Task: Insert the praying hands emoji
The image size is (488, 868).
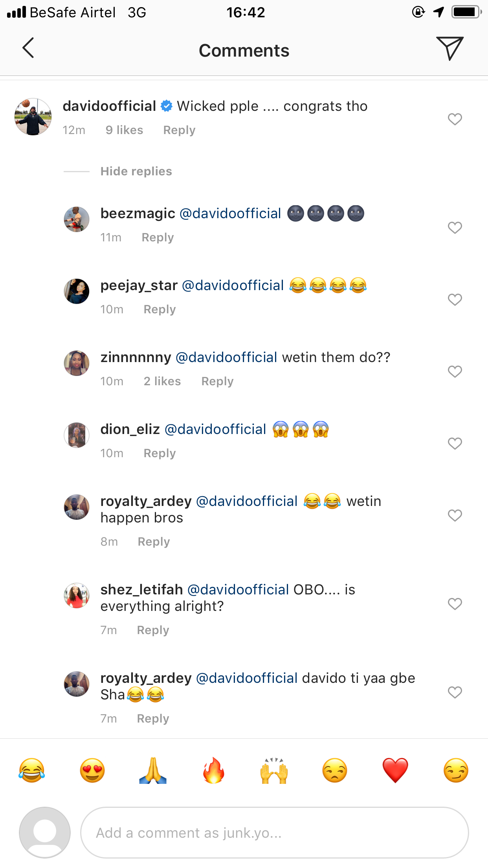Action: point(153,771)
